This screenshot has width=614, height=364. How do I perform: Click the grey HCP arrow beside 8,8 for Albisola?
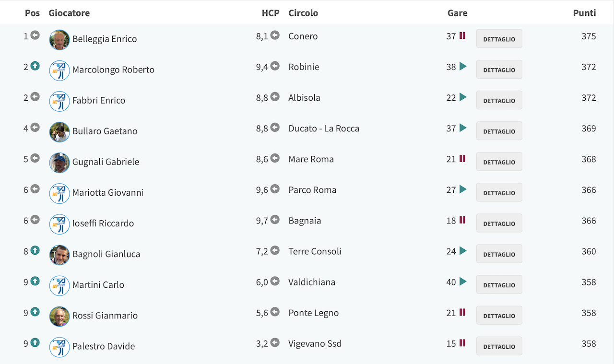[275, 97]
